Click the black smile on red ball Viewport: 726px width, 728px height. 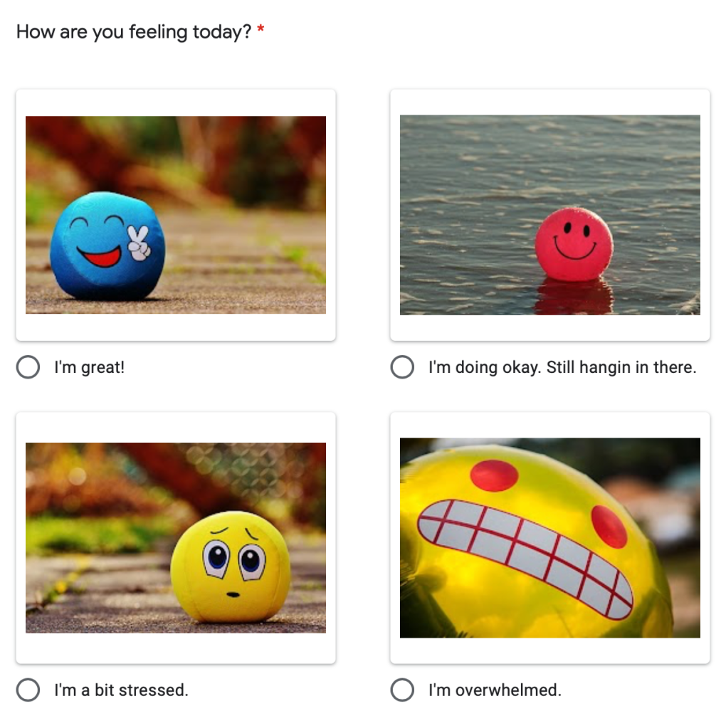coord(574,248)
